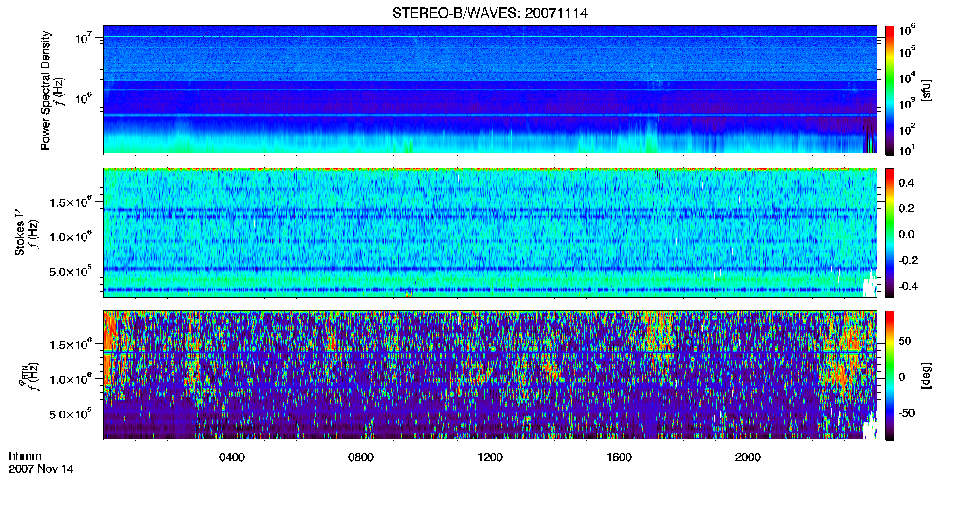
Task: Click the 1.0×10^6 tick on φRTN panel
Action: coord(71,379)
